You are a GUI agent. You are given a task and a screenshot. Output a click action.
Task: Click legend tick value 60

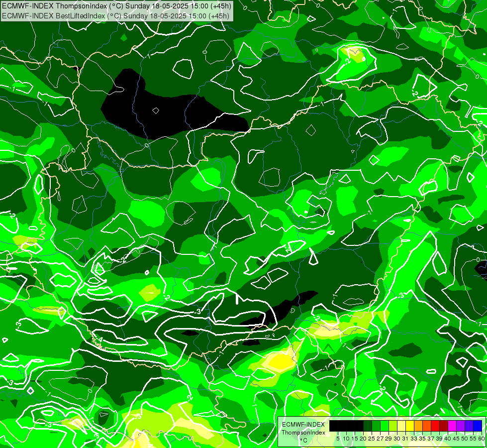(482, 439)
